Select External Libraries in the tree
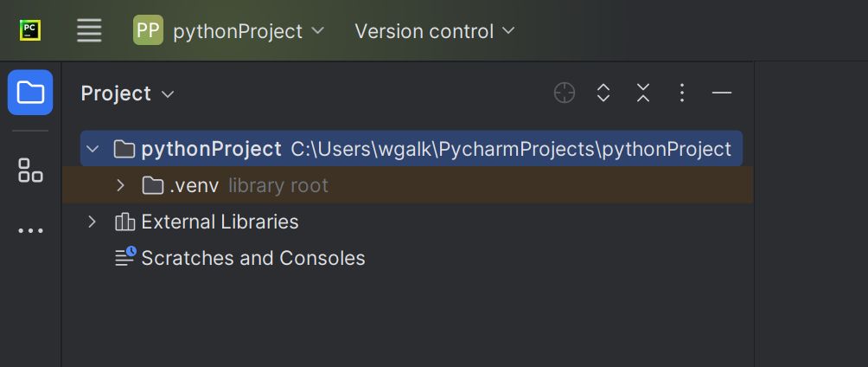Viewport: 868px width, 367px height. pos(220,222)
